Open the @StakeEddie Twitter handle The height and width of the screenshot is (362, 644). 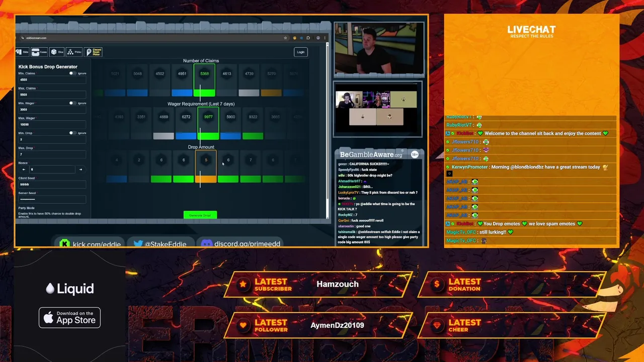(166, 244)
